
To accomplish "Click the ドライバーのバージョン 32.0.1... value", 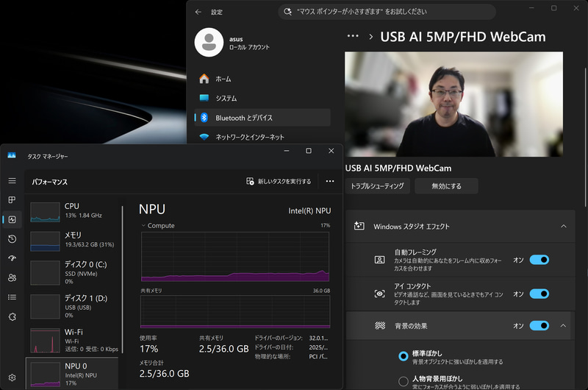I will [318, 338].
